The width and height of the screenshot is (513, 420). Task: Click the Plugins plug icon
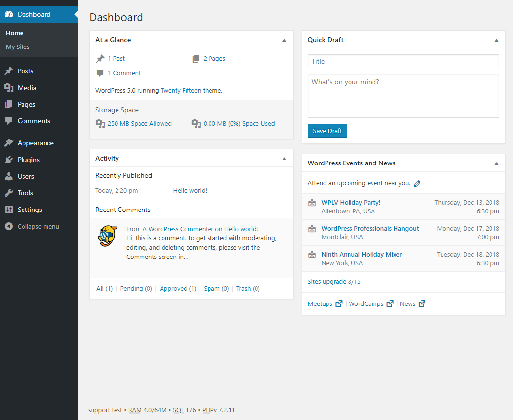tap(9, 160)
